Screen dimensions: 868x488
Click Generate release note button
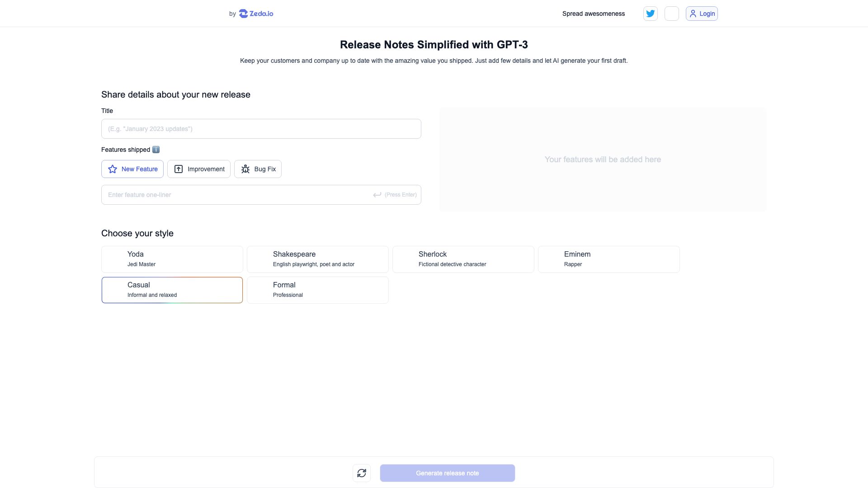coord(448,473)
